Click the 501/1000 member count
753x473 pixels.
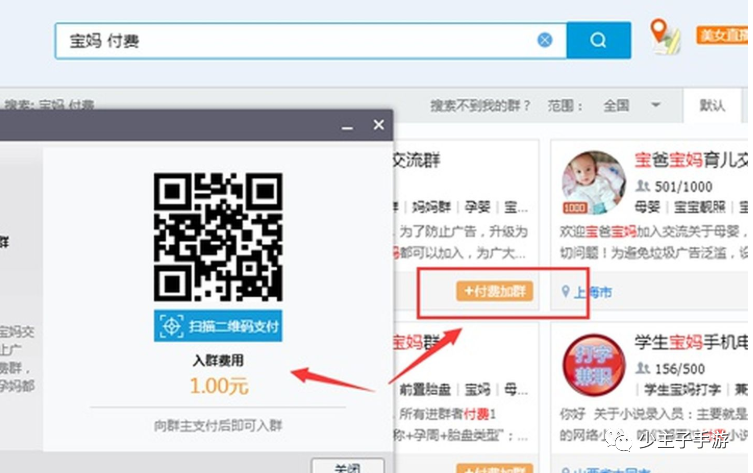(684, 187)
